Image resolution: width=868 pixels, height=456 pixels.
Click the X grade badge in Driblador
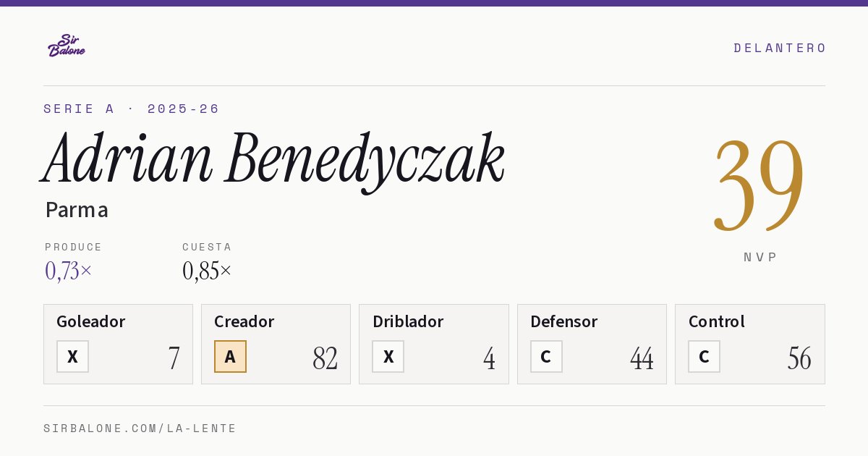[x=388, y=356]
